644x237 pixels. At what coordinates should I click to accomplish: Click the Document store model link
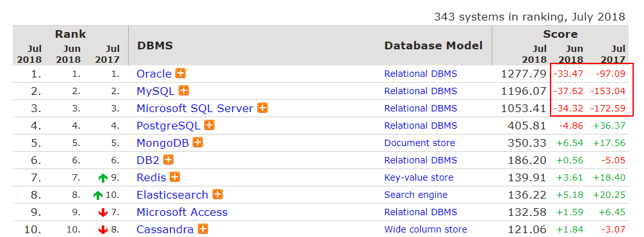(420, 143)
